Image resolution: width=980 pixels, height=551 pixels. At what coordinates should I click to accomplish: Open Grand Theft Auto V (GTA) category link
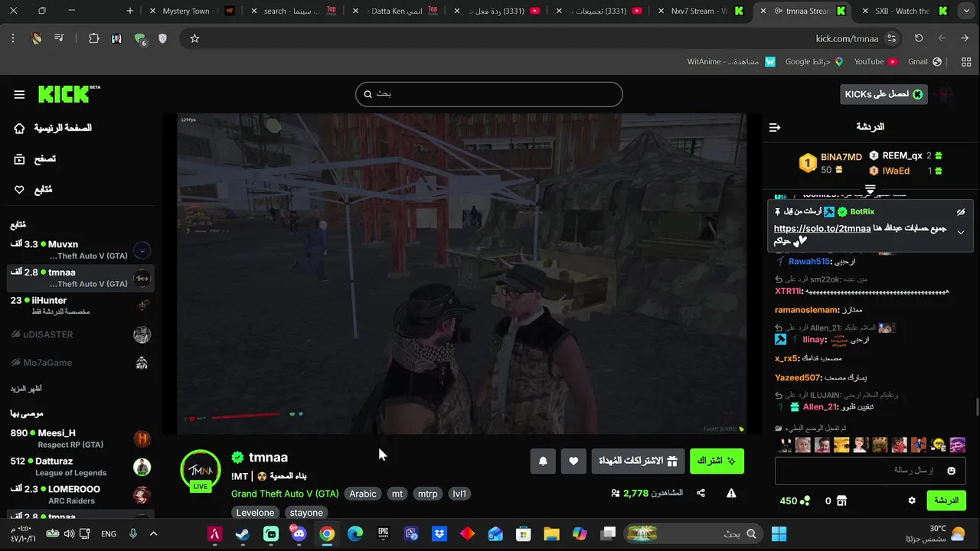tap(285, 494)
